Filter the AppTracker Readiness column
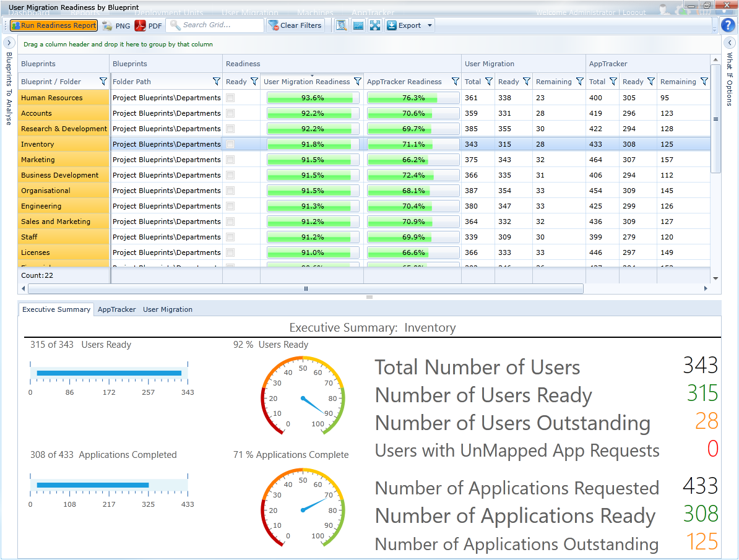This screenshot has height=560, width=739. [456, 82]
